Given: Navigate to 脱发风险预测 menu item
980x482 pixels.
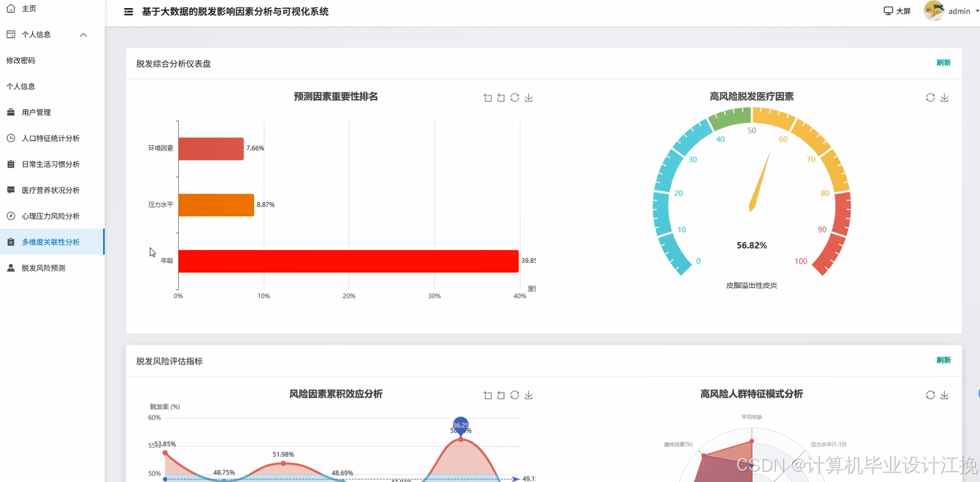Looking at the screenshot, I should [x=43, y=268].
